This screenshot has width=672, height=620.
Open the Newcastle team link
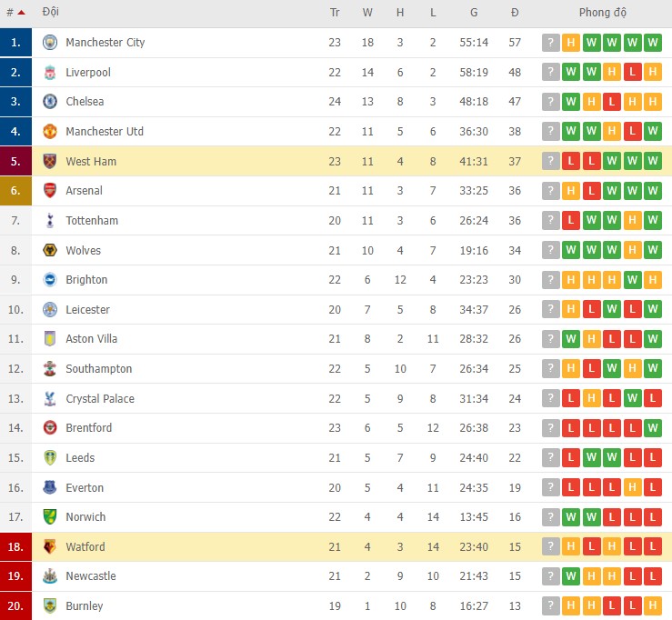(91, 576)
